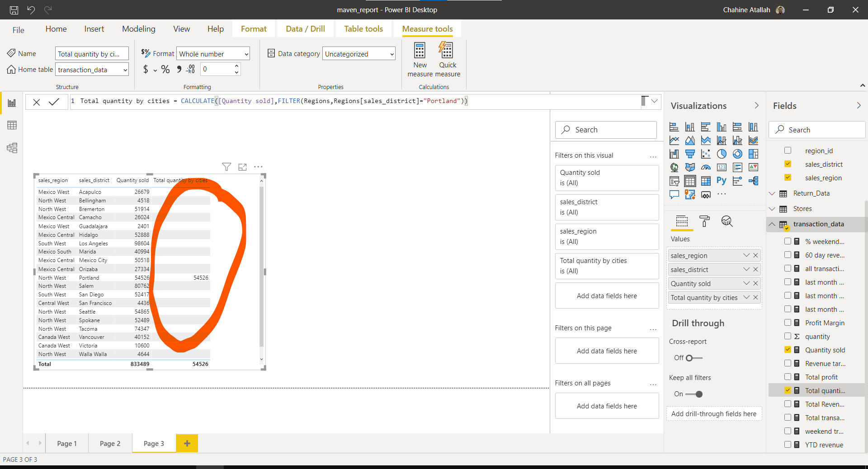Click the measure Name input field
868x469 pixels.
pyautogui.click(x=92, y=54)
